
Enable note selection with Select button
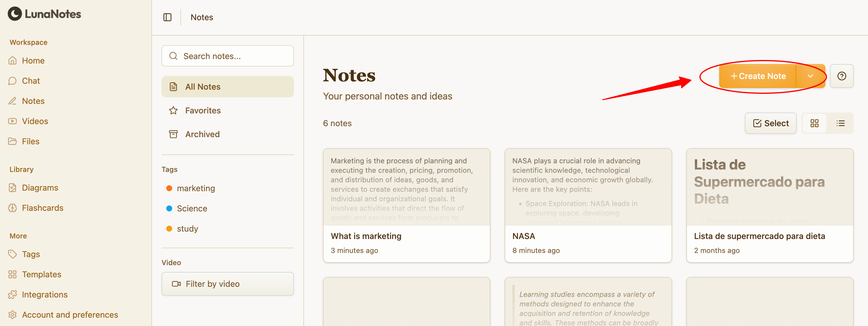(771, 124)
